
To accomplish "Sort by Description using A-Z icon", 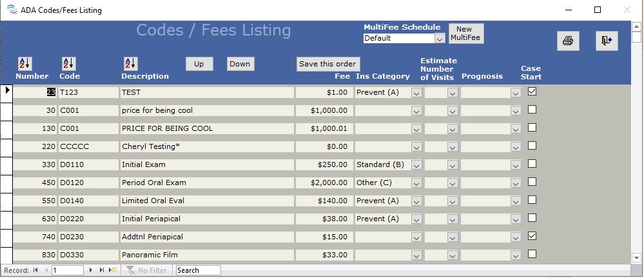I will point(130,63).
